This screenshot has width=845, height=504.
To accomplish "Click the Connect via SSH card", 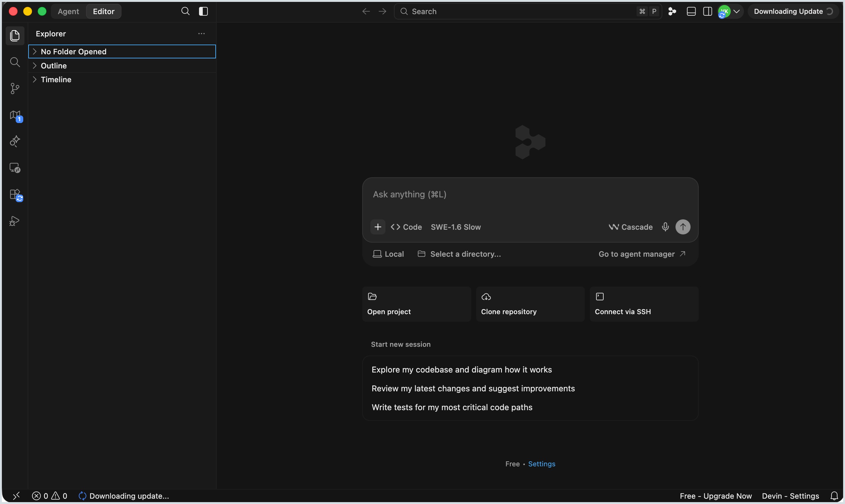I will pyautogui.click(x=644, y=304).
